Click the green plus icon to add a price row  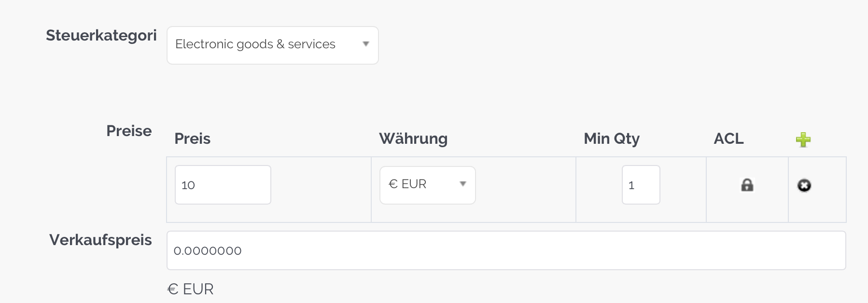pos(803,139)
